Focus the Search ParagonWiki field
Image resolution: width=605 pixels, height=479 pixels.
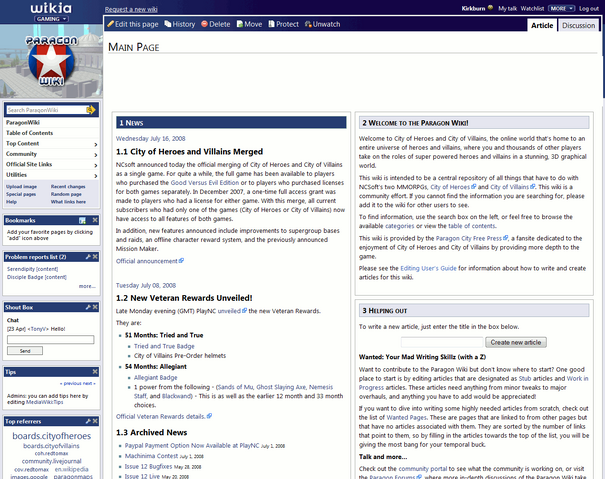tap(47, 110)
